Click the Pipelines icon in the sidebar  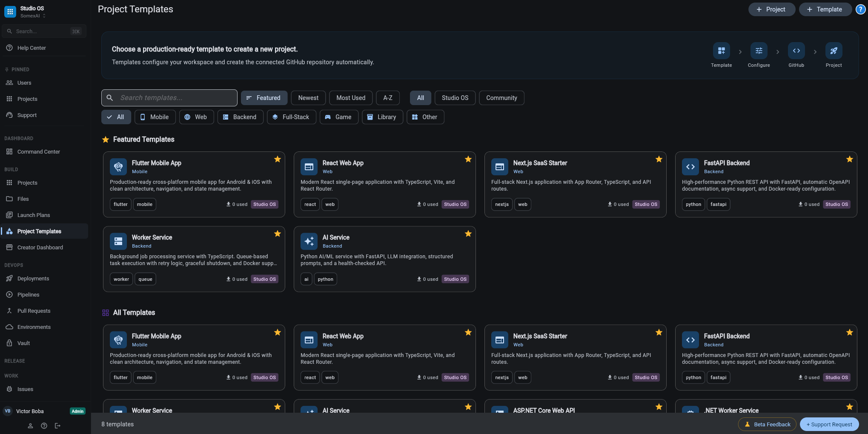9,294
